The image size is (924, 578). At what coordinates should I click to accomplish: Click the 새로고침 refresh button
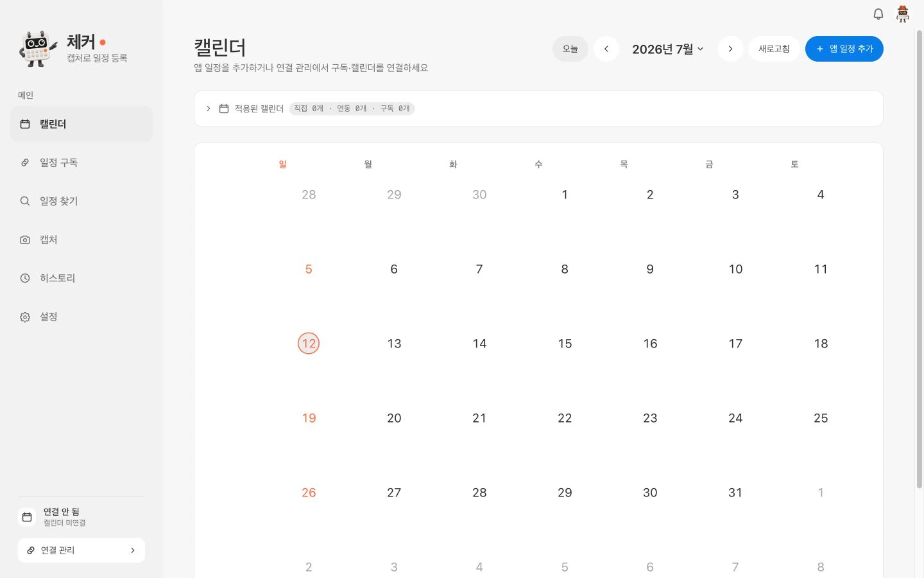coord(774,49)
